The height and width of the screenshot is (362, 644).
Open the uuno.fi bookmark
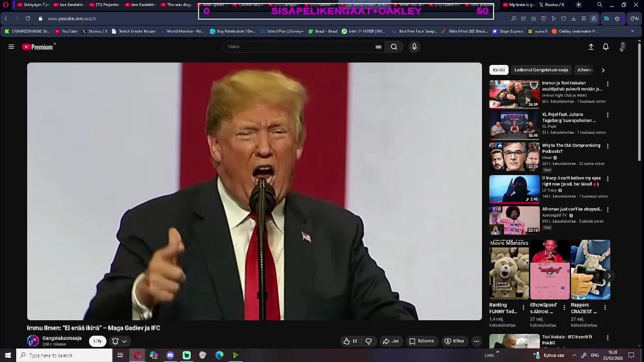pos(538,31)
